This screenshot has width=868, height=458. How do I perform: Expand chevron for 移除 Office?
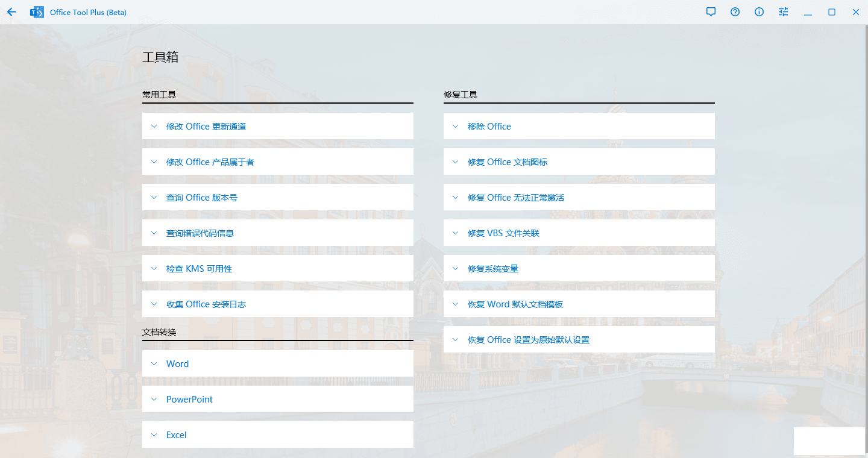click(455, 127)
